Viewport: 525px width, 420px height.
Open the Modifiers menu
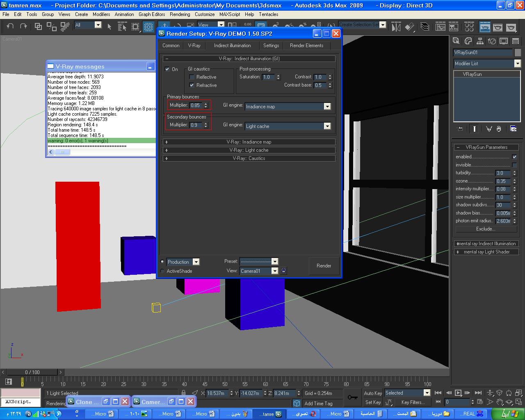tap(101, 14)
